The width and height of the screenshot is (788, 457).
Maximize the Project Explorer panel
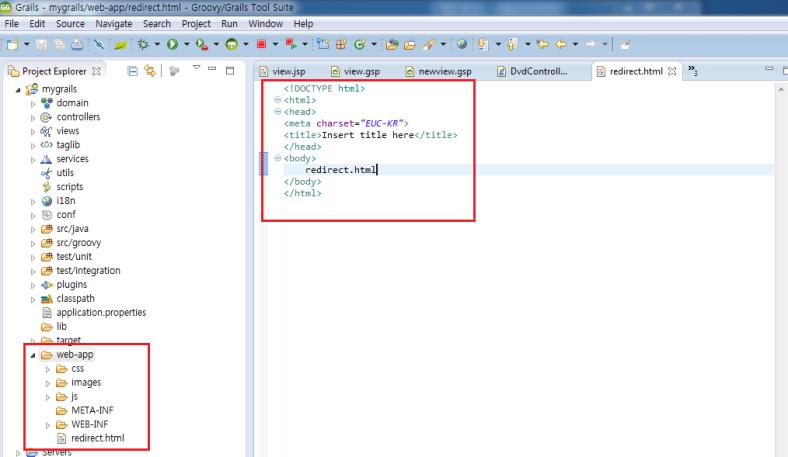[230, 71]
